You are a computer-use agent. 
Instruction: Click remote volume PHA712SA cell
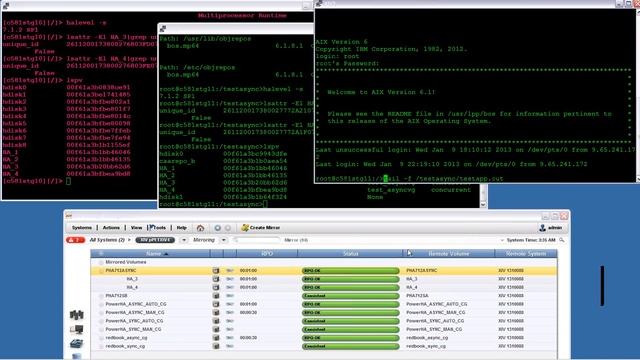[x=417, y=296]
